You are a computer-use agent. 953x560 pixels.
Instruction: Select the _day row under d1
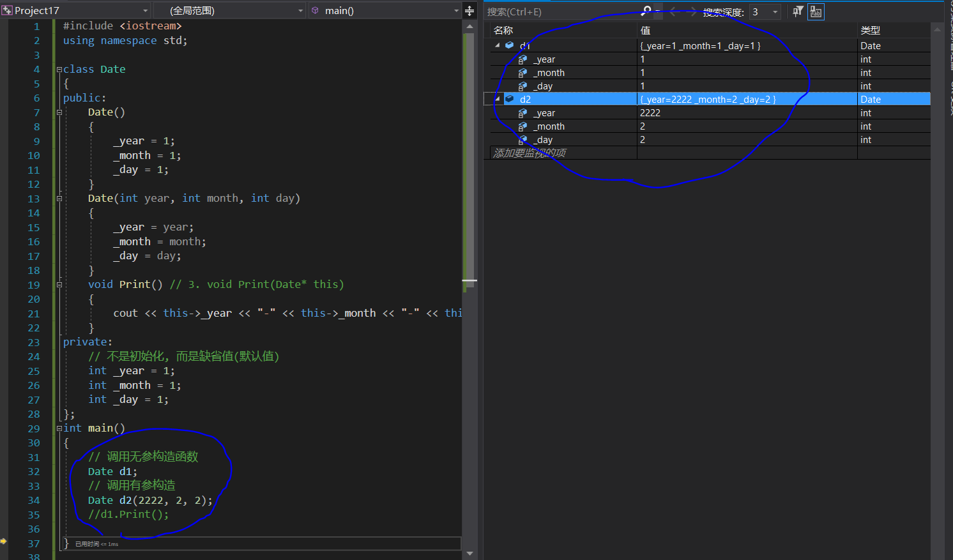pos(710,86)
